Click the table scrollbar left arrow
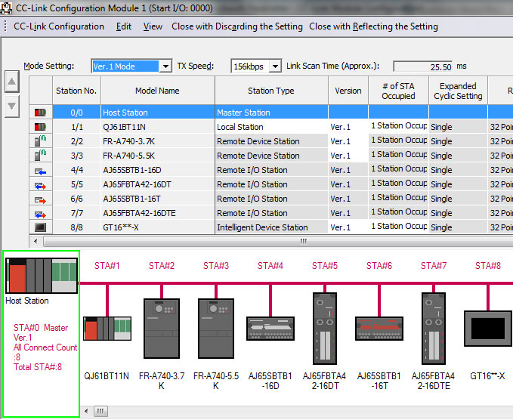The height and width of the screenshot is (420, 513). tap(36, 242)
